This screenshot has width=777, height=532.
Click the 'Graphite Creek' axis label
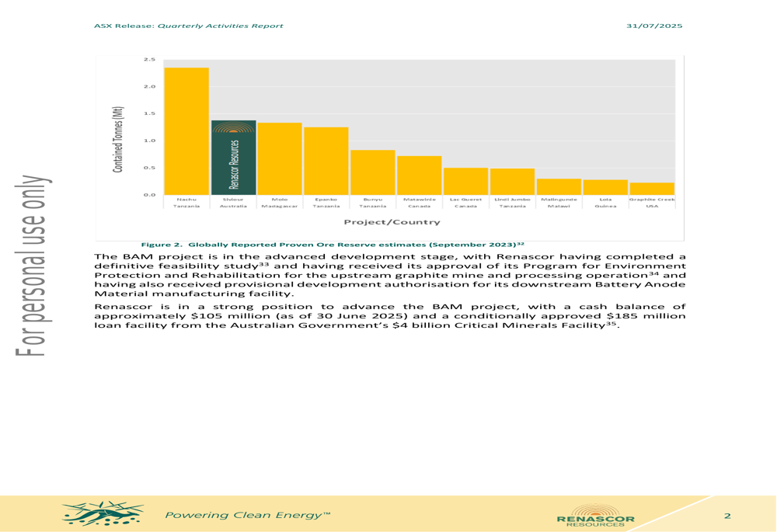652,200
